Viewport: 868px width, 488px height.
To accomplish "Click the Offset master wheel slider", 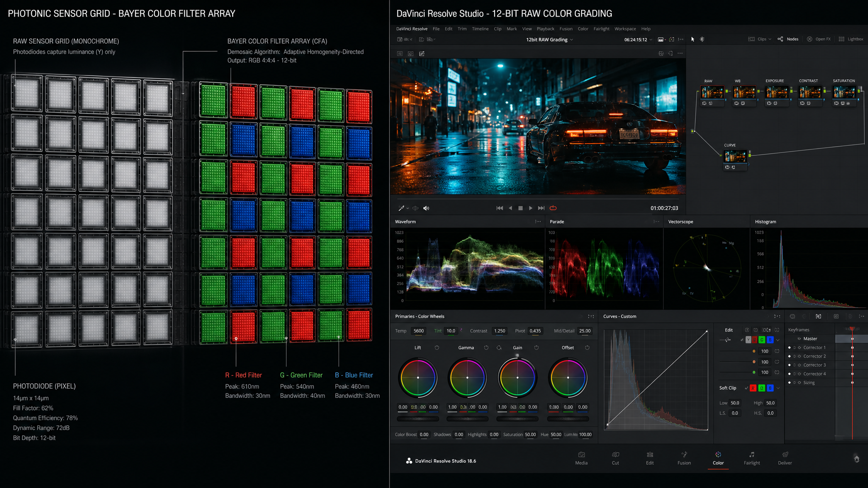I will pos(568,419).
